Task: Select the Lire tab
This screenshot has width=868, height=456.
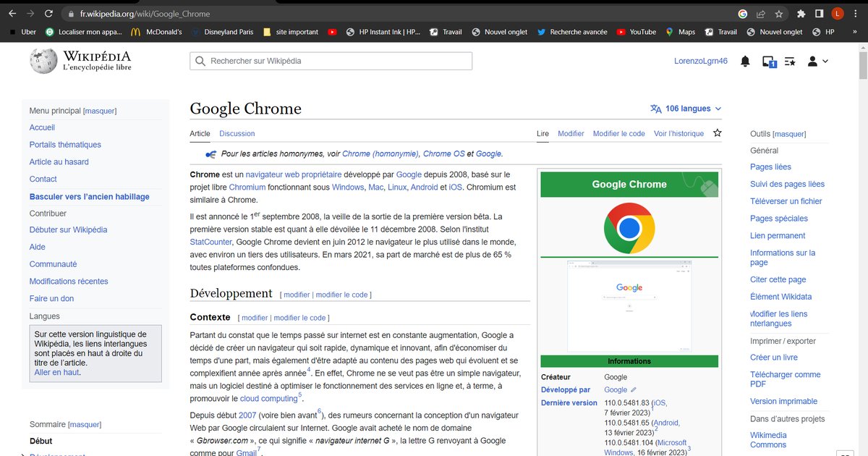Action: coord(543,133)
